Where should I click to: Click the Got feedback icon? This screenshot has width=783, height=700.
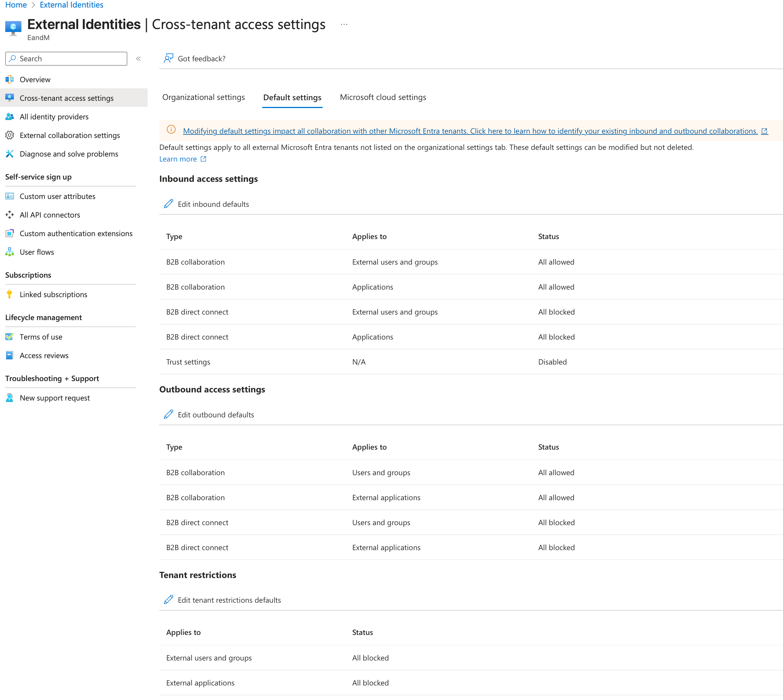click(x=169, y=58)
